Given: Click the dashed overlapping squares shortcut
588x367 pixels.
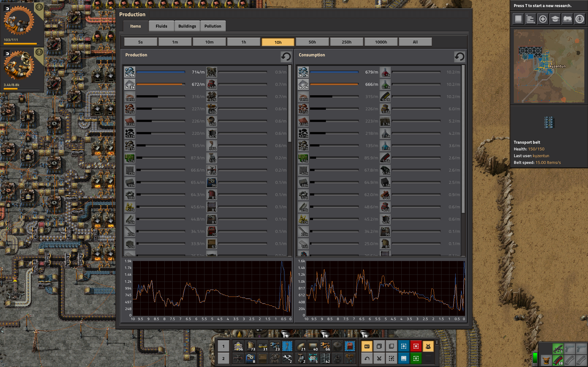Looking at the screenshot, I should (x=391, y=346).
